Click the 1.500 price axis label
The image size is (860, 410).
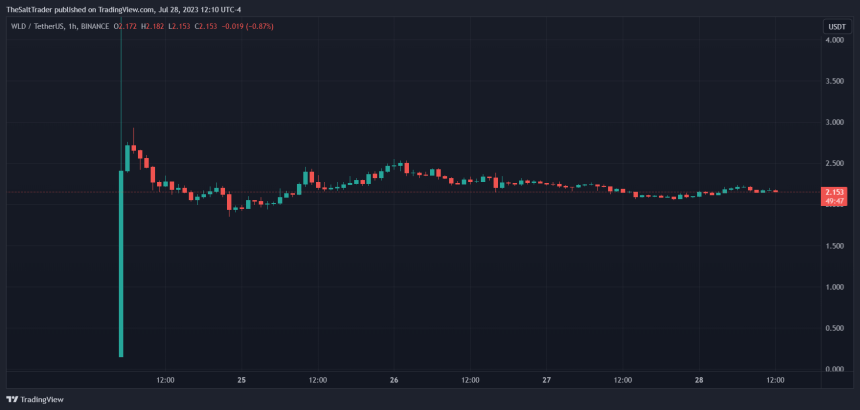[x=834, y=246]
